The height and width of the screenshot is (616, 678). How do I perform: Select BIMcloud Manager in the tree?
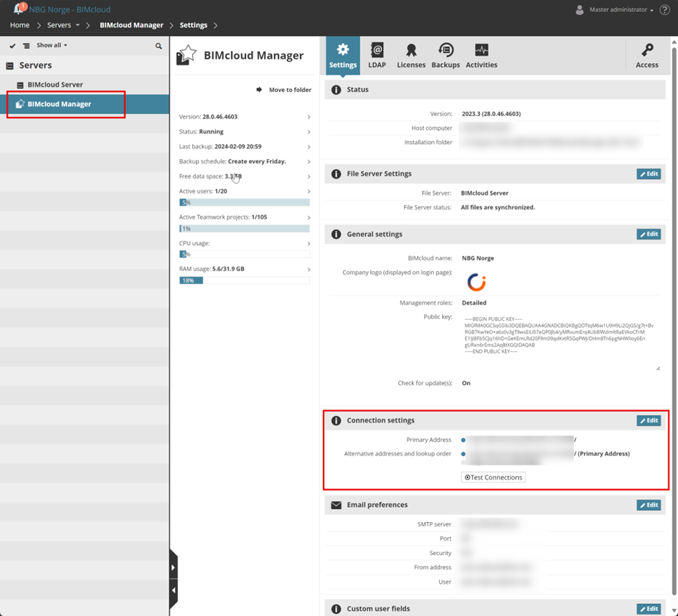click(x=85, y=104)
